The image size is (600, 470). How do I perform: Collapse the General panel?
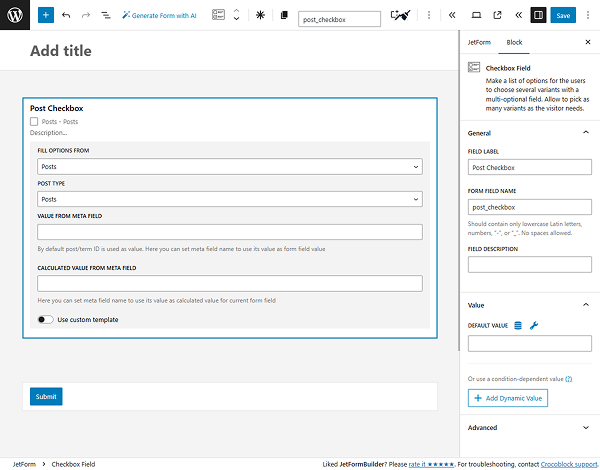tap(529, 133)
